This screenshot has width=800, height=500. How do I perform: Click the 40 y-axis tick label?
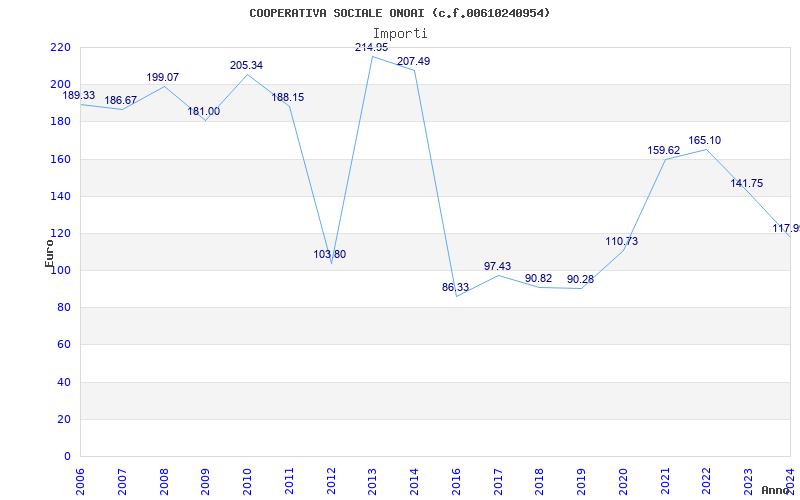click(x=63, y=382)
